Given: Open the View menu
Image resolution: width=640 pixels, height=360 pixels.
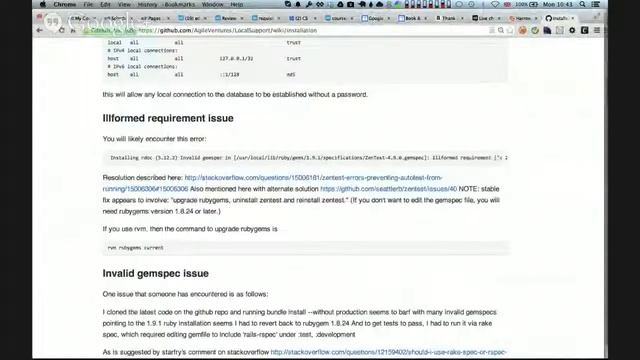Looking at the screenshot, I should click(124, 4).
